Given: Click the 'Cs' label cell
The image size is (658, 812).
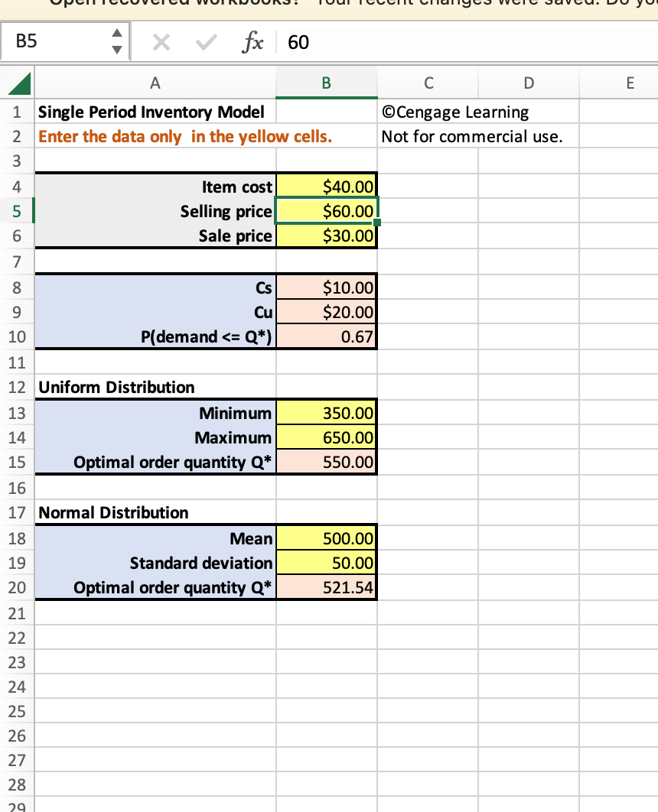Looking at the screenshot, I should coord(155,287).
